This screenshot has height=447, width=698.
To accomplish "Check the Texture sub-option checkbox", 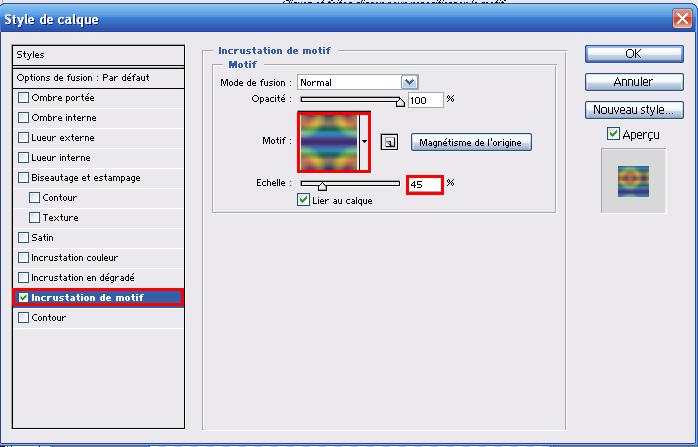I will coord(34,217).
